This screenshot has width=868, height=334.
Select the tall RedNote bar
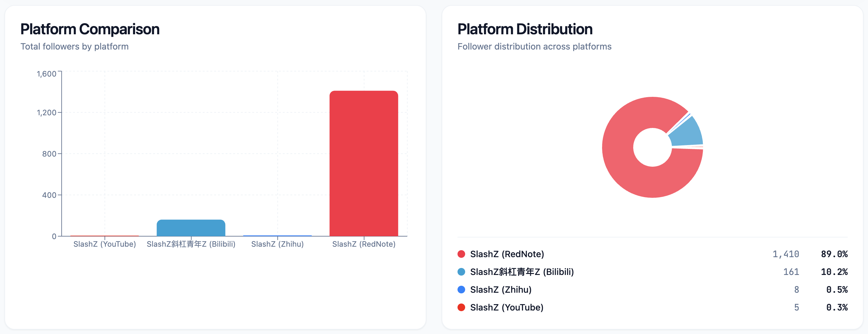pyautogui.click(x=364, y=164)
